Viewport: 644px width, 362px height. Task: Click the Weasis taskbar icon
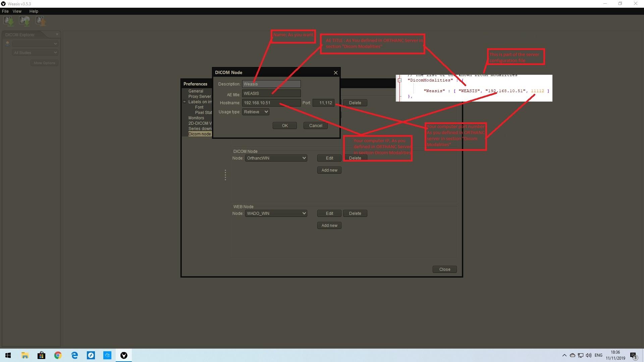pos(124,355)
